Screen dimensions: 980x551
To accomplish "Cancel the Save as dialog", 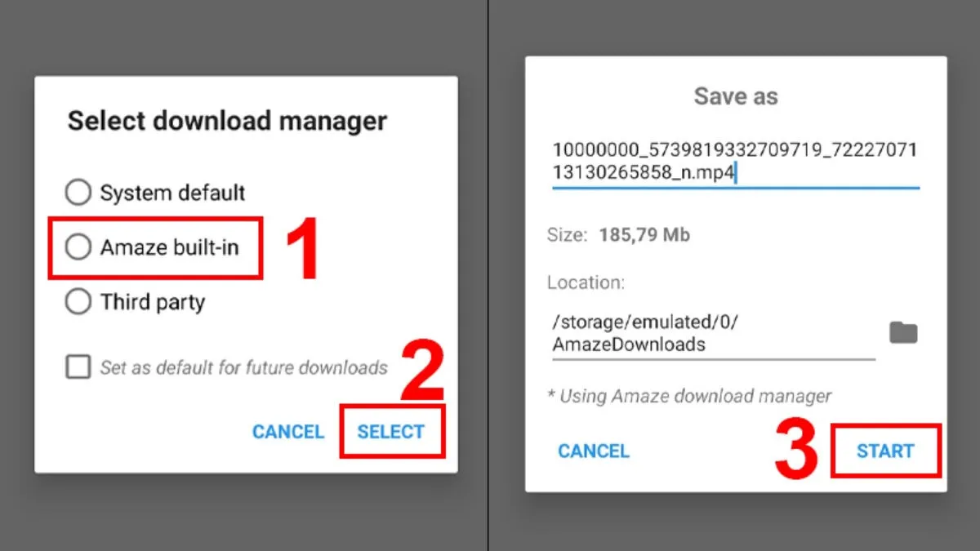I will point(594,451).
